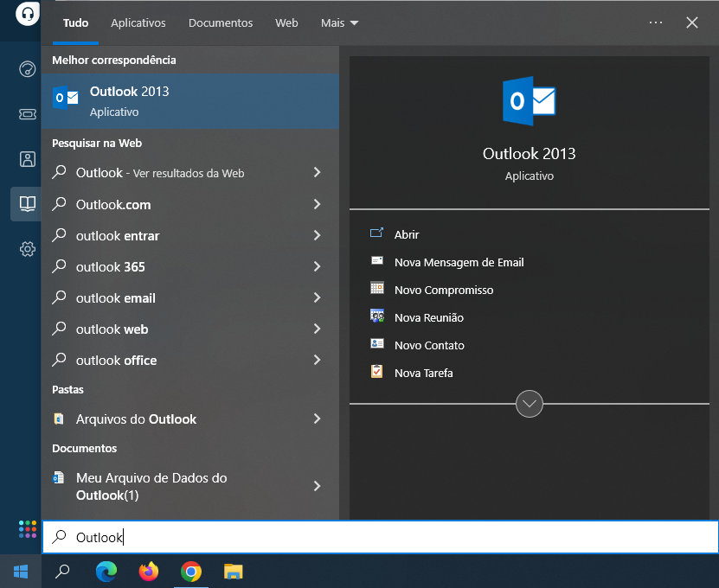Click the Nova Mensagem de Email icon
719x588 pixels.
(377, 261)
